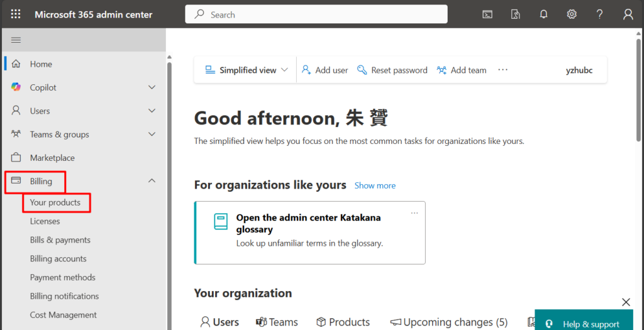Open Cloud Shell from the header
This screenshot has width=644, height=330.
click(487, 14)
